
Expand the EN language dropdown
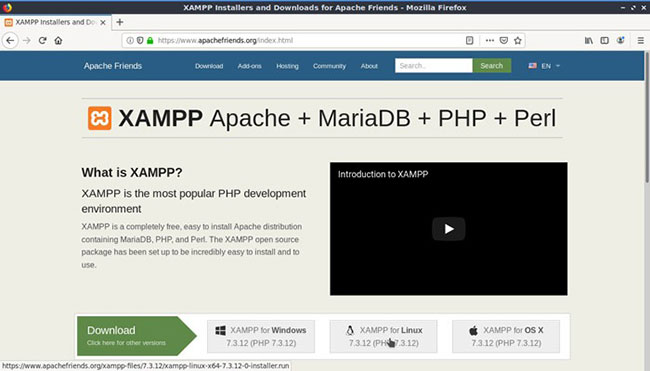point(544,66)
